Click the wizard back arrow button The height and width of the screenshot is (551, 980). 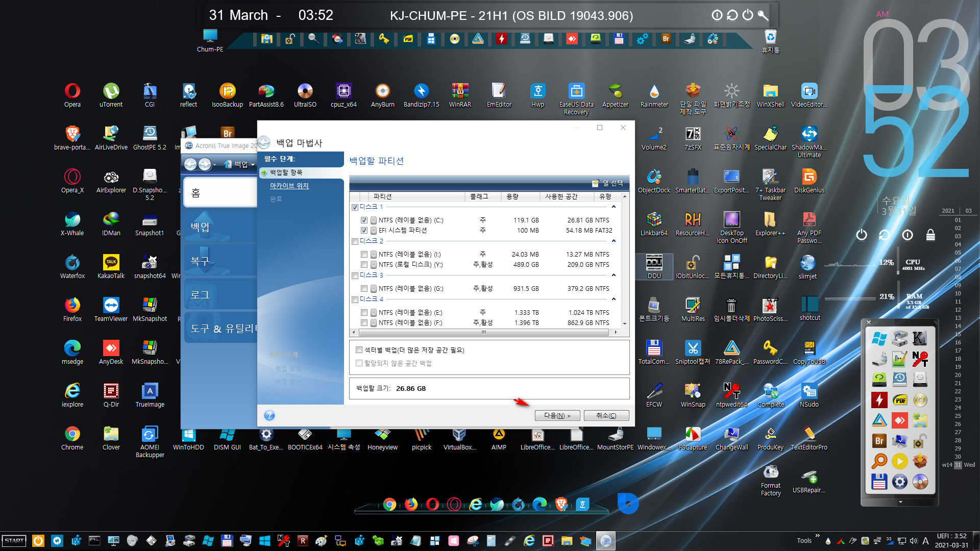[x=264, y=142]
